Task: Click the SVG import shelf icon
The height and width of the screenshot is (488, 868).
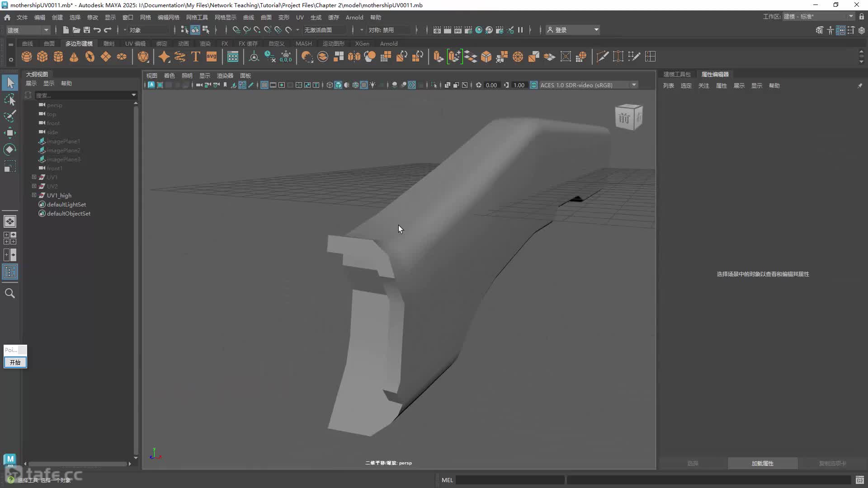Action: coord(212,56)
